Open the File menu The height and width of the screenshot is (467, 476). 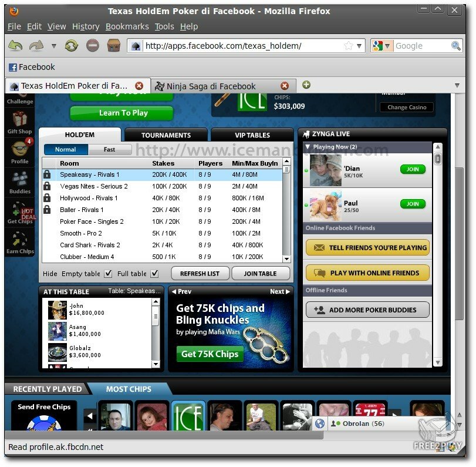click(14, 27)
